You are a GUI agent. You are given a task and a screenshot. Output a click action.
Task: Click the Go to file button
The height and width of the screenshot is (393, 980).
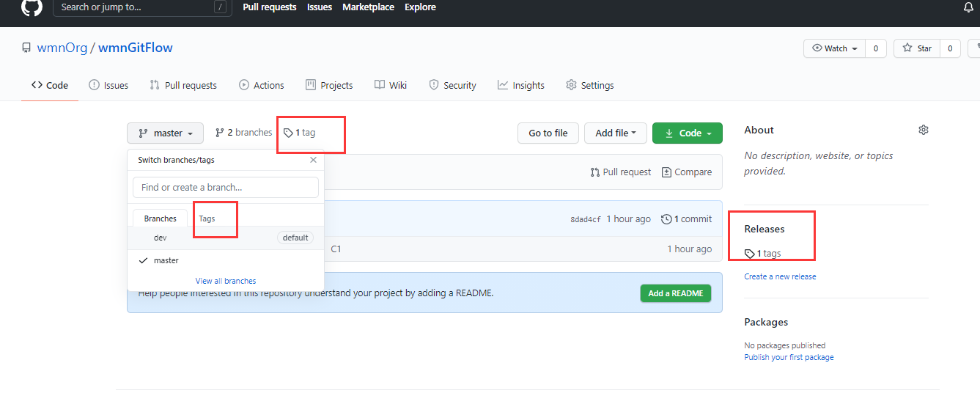click(x=548, y=133)
